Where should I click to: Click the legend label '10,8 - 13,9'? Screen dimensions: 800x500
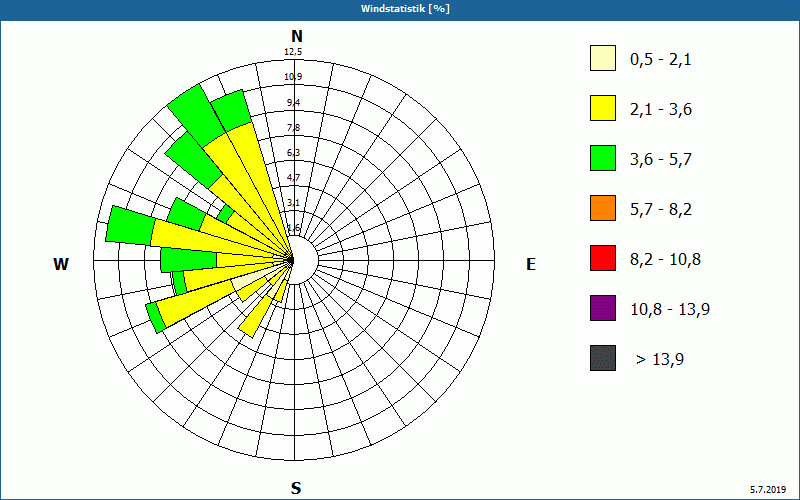point(670,310)
